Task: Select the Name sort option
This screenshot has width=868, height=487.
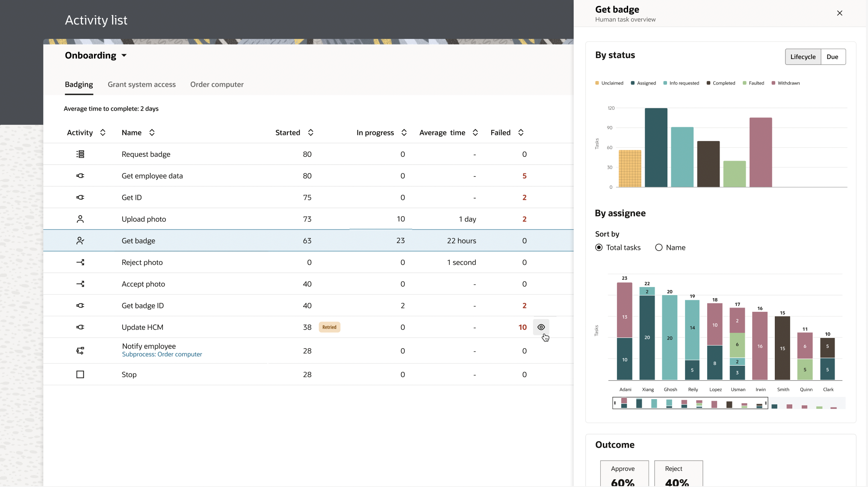Action: coord(658,247)
